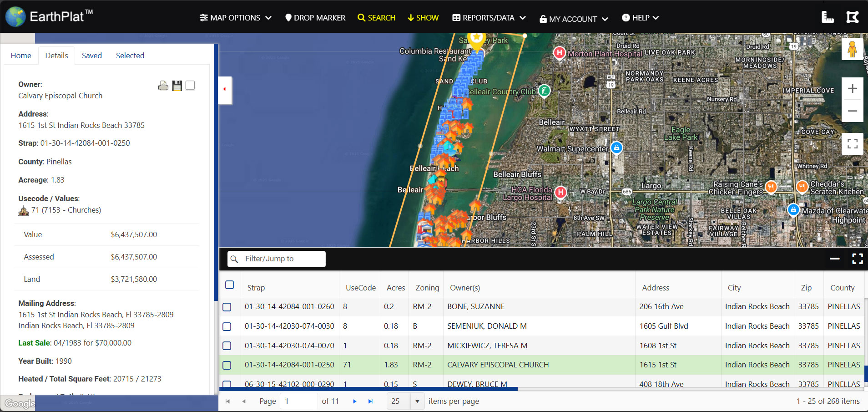This screenshot has height=412, width=868.
Task: Click DROP MARKER in top menu
Action: click(x=315, y=18)
